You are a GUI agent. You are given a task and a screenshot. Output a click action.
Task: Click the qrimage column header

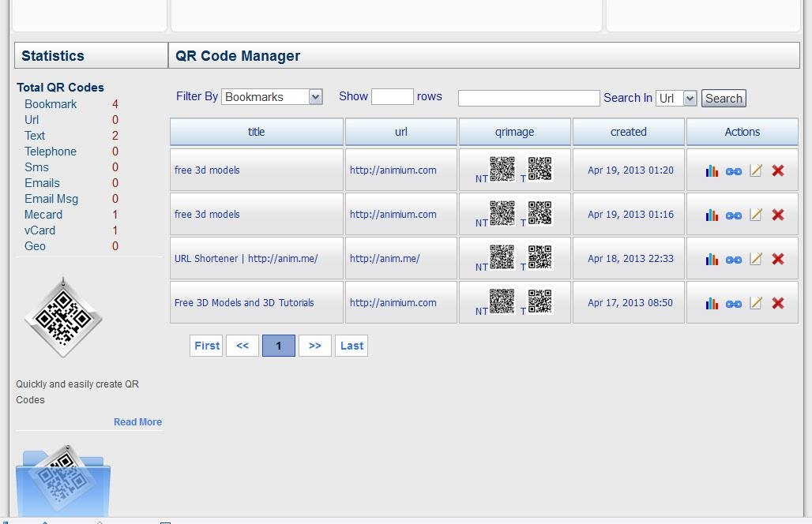coord(514,132)
